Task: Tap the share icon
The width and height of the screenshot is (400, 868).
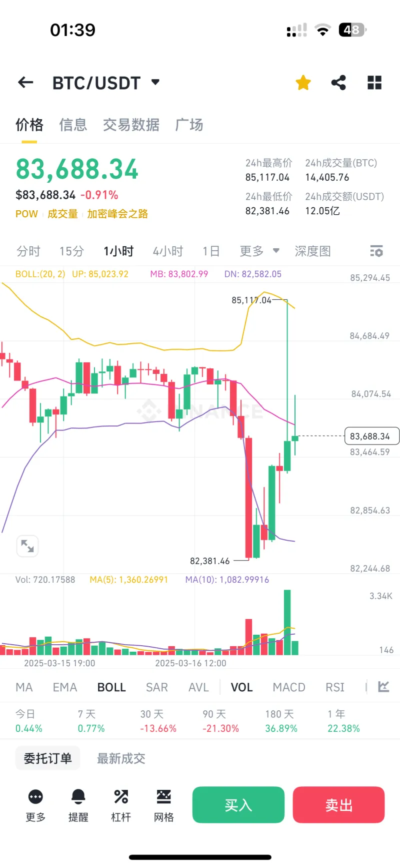Action: tap(338, 82)
